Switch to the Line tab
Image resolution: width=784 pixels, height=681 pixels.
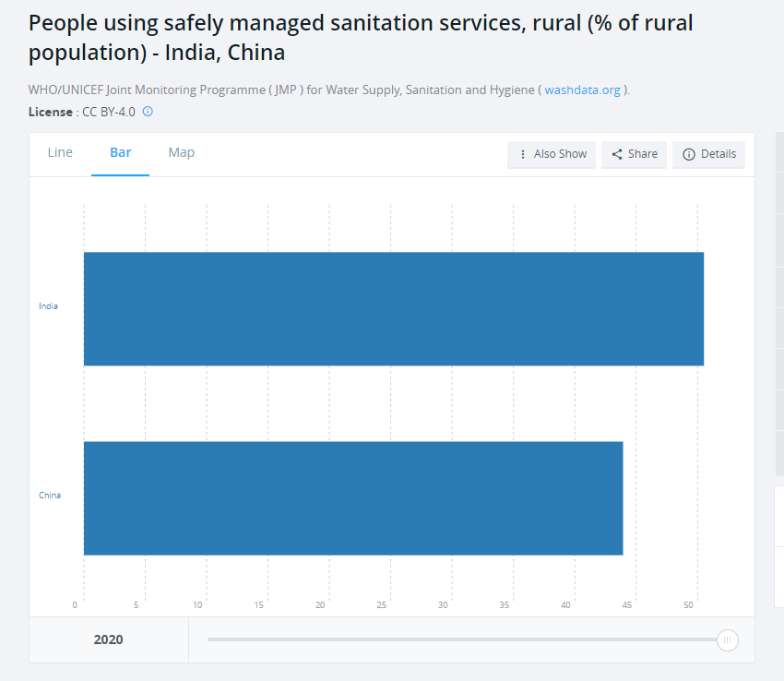(x=60, y=152)
